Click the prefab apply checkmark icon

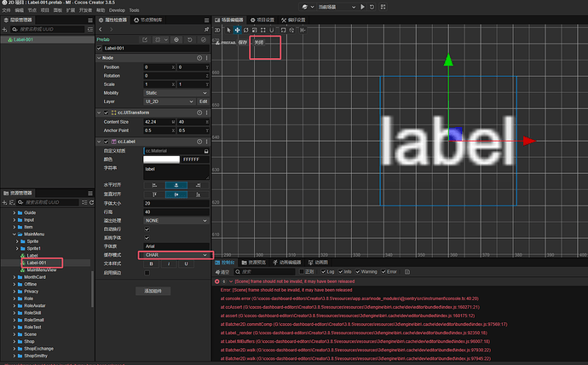point(204,39)
